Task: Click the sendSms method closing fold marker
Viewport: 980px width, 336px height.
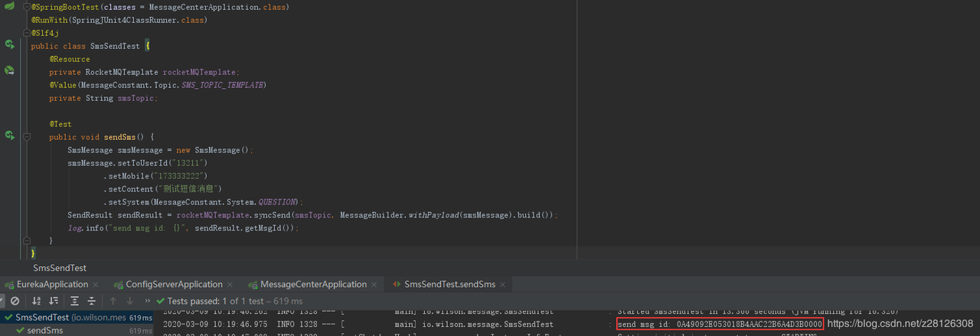Action: click(x=28, y=240)
